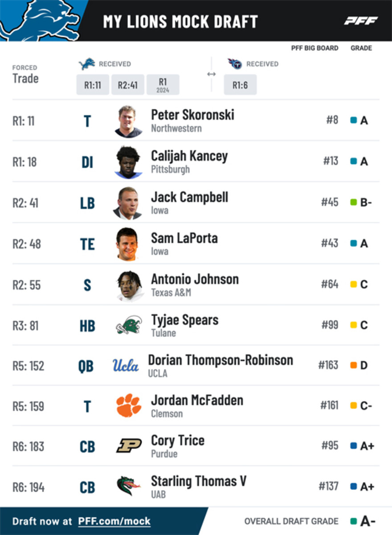Click the UCLA logo
392x535 pixels.
click(x=125, y=366)
